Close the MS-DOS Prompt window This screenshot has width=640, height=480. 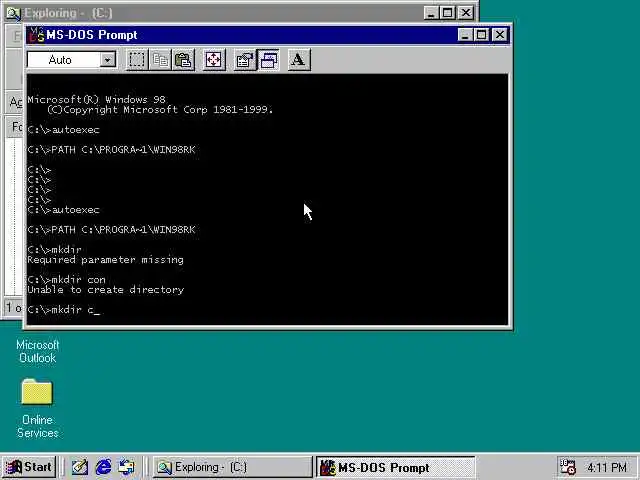point(500,35)
